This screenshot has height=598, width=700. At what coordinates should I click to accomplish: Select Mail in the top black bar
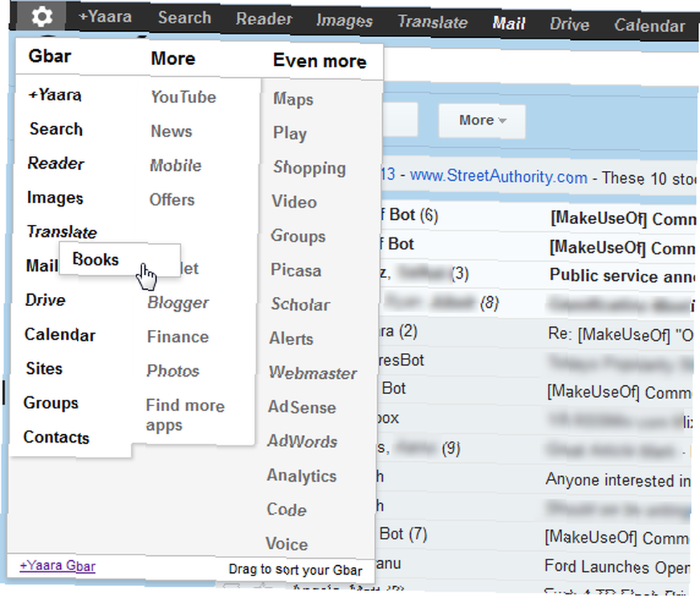point(508,23)
